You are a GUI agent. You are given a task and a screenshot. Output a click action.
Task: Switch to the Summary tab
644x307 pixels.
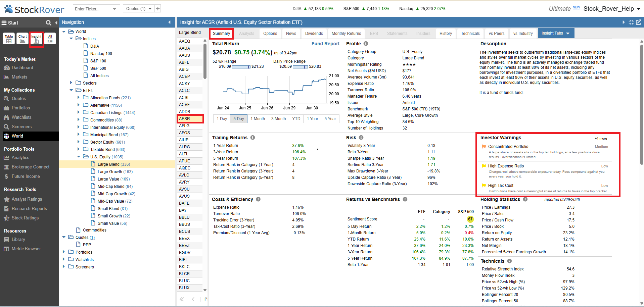(221, 34)
